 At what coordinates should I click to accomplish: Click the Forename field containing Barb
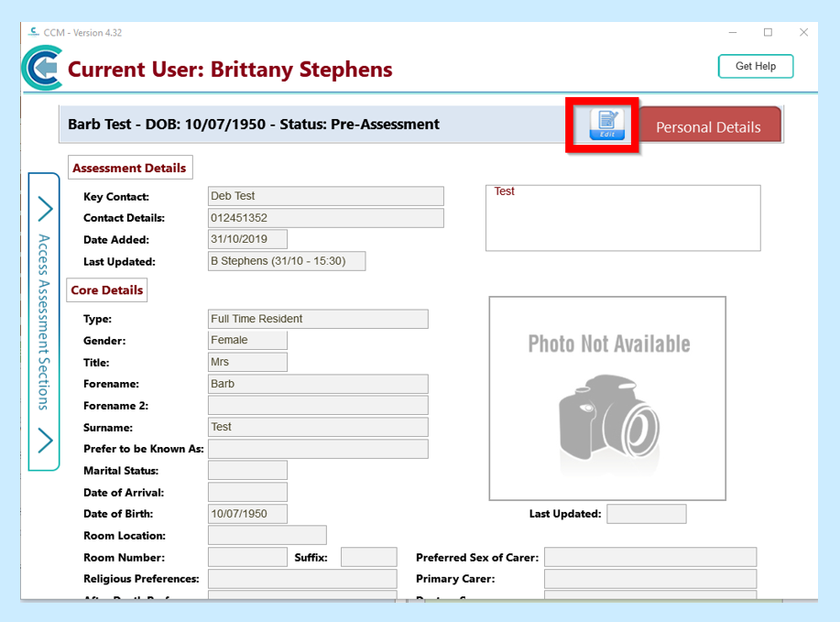pos(318,384)
